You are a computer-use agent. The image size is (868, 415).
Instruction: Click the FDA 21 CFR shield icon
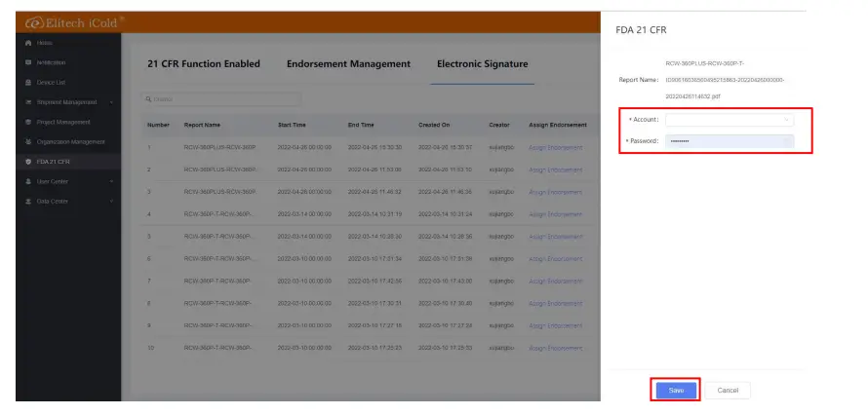point(28,162)
